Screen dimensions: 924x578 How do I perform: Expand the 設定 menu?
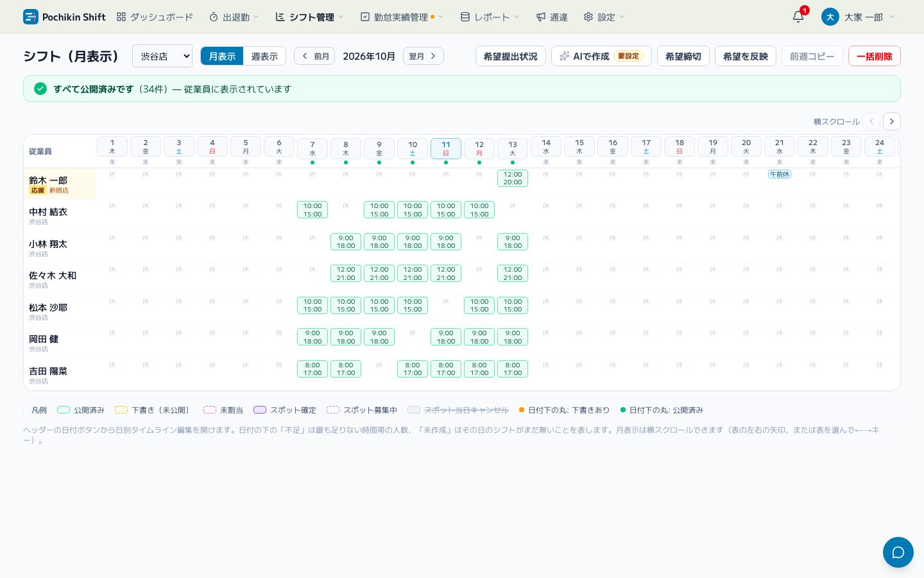(x=604, y=17)
